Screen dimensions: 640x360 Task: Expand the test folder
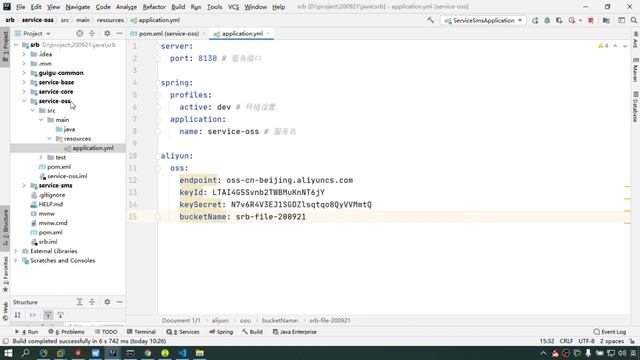tap(41, 158)
